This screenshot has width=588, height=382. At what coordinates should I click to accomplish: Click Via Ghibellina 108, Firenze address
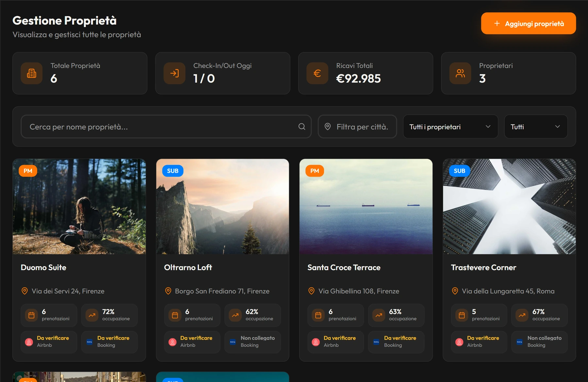click(359, 291)
